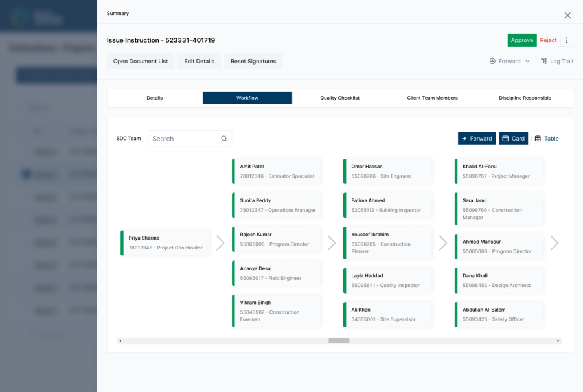583x392 pixels.
Task: Click Edit Details button
Action: pos(200,61)
